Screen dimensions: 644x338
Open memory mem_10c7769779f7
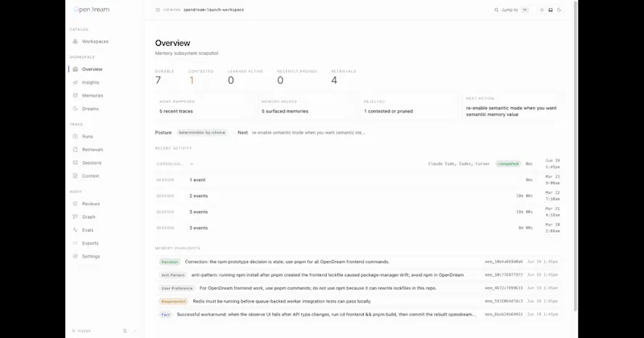[504, 274]
